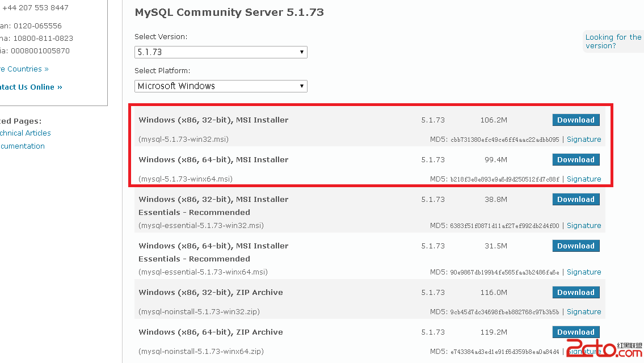The height and width of the screenshot is (363, 644).
Task: Select the phone number +44 207 553 8447
Action: click(x=35, y=8)
